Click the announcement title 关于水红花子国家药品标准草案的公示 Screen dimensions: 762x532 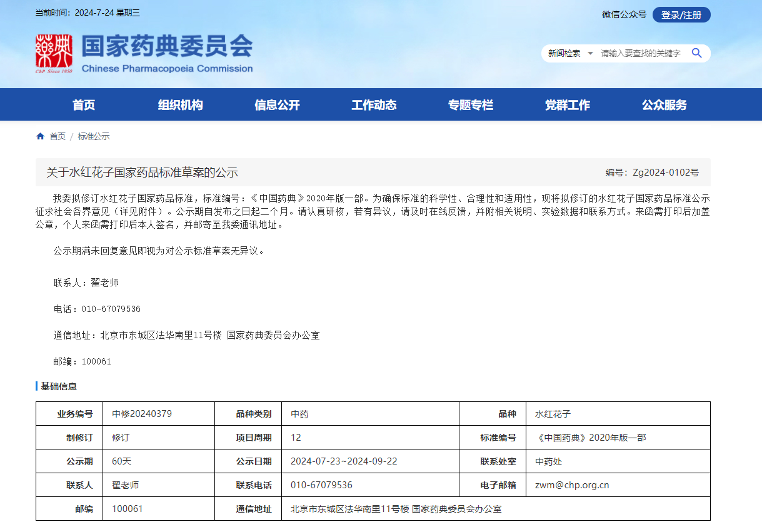143,173
